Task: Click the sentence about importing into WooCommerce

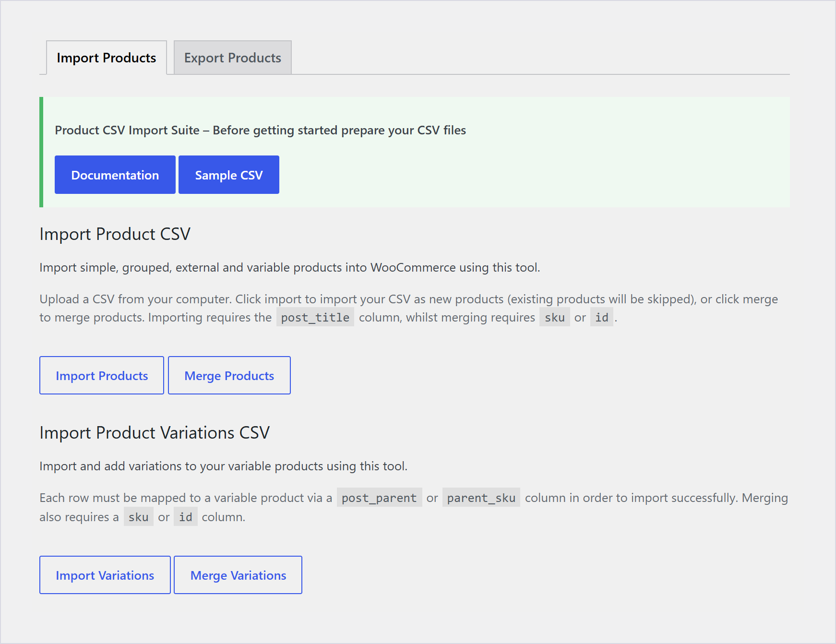Action: pos(290,267)
